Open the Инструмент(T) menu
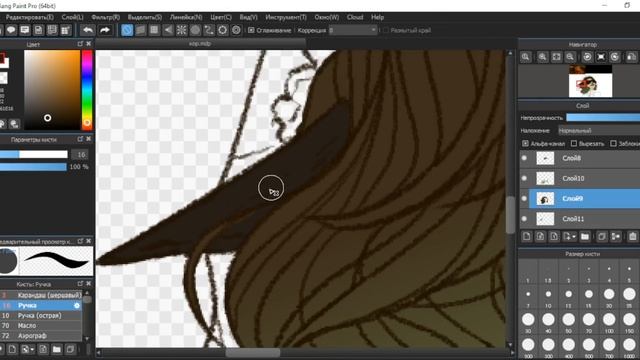The width and height of the screenshot is (640, 360). 286,17
